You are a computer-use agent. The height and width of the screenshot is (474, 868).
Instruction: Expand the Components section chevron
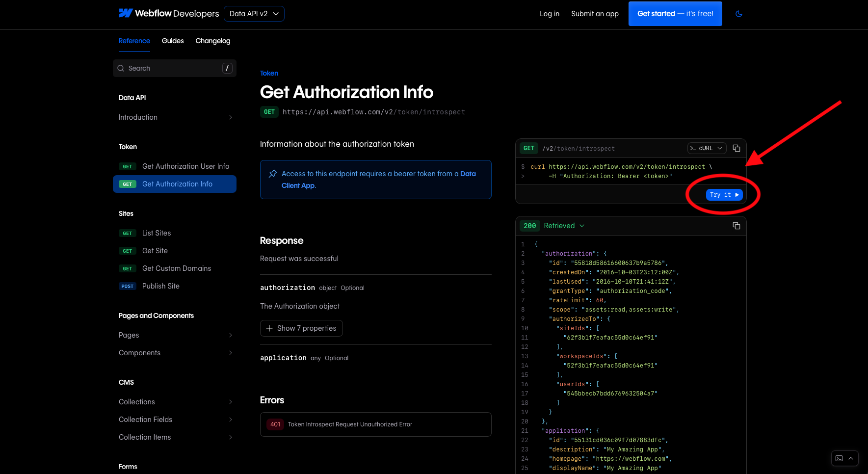point(231,353)
